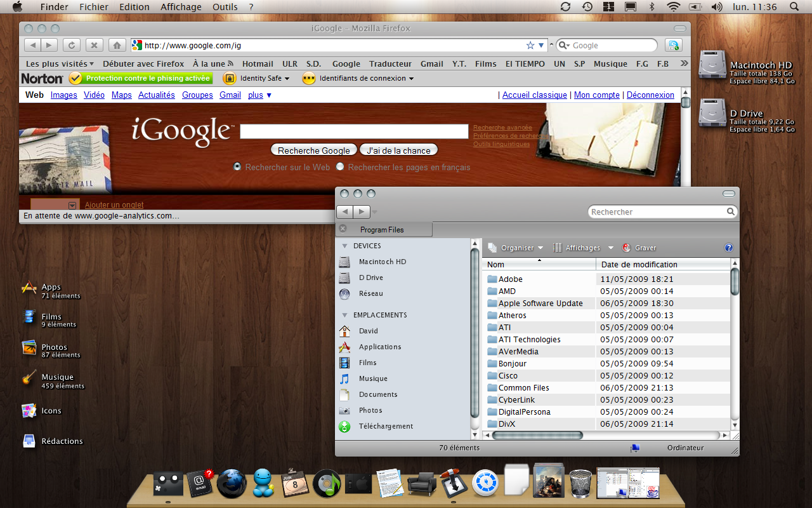This screenshot has width=812, height=508.
Task: Open the Firefox icon in the dock
Action: pos(232,483)
